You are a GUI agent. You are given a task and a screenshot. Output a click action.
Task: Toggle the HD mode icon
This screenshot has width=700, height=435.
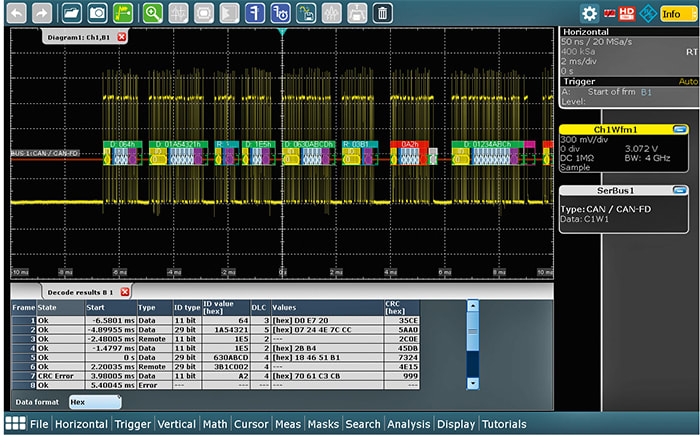(626, 13)
